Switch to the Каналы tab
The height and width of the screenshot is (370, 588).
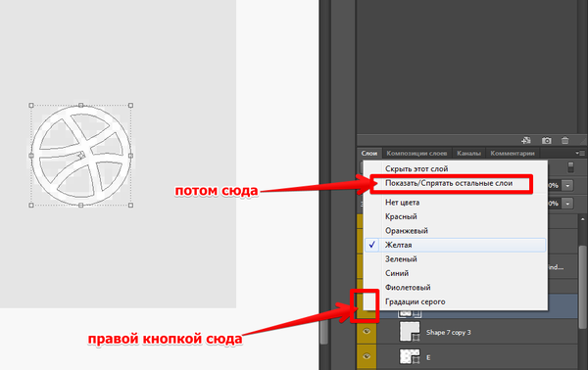click(468, 153)
